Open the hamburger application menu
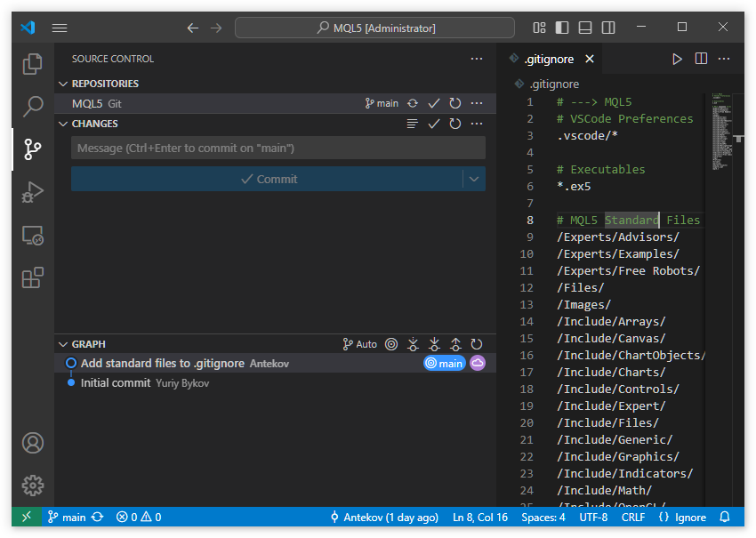 60,28
